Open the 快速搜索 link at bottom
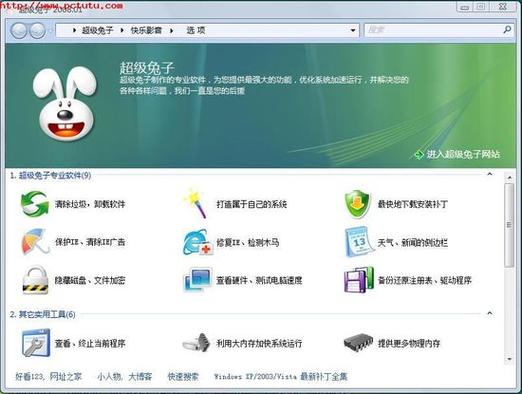 click(x=183, y=377)
